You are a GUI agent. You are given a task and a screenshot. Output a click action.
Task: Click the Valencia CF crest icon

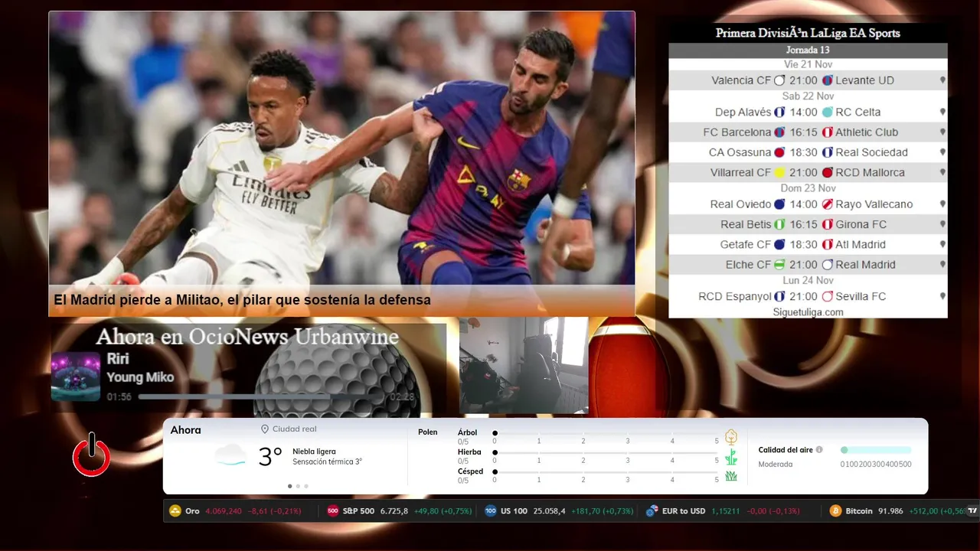(779, 80)
